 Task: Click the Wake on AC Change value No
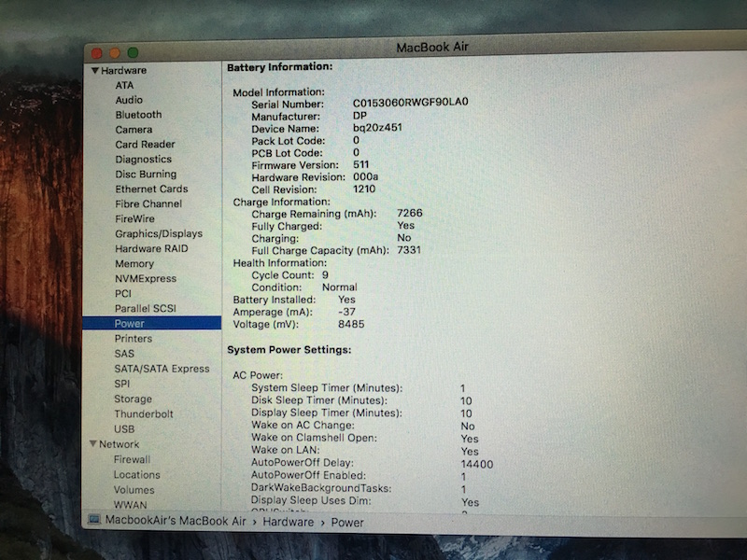point(468,427)
